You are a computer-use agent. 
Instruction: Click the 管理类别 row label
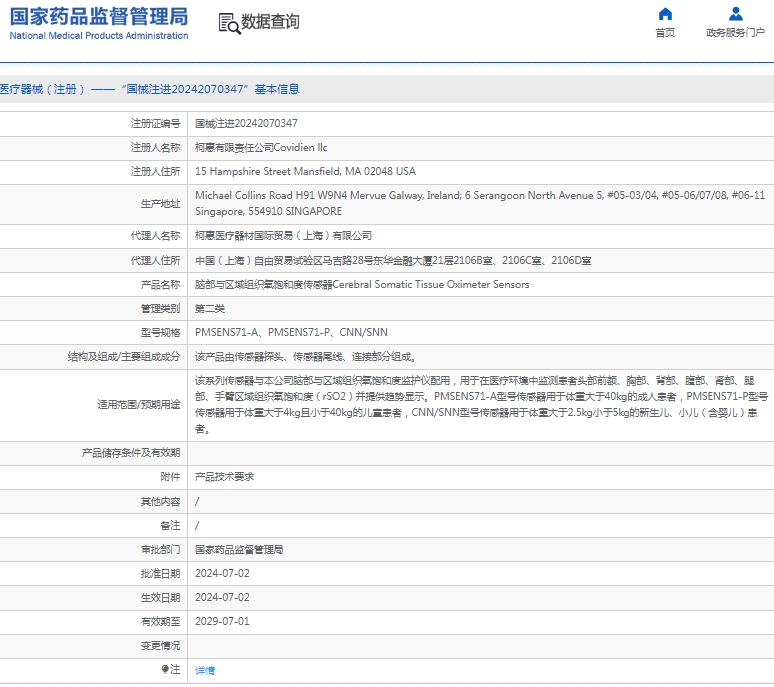coord(160,309)
